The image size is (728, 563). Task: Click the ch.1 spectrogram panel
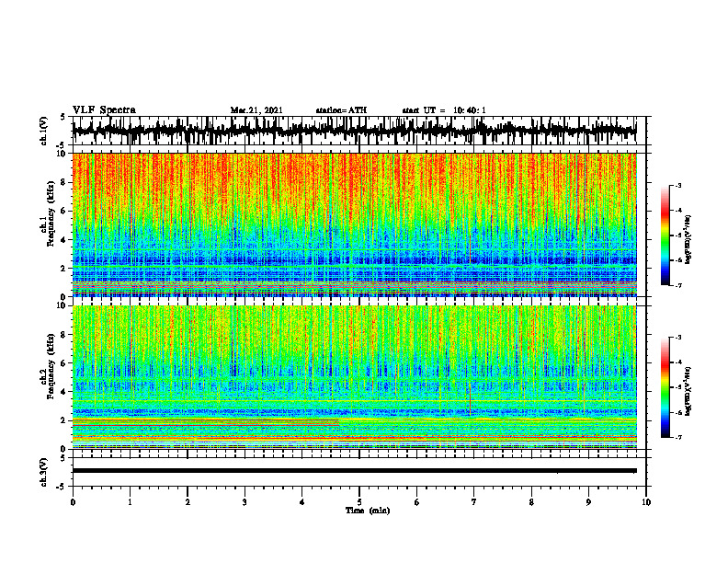tap(355, 224)
